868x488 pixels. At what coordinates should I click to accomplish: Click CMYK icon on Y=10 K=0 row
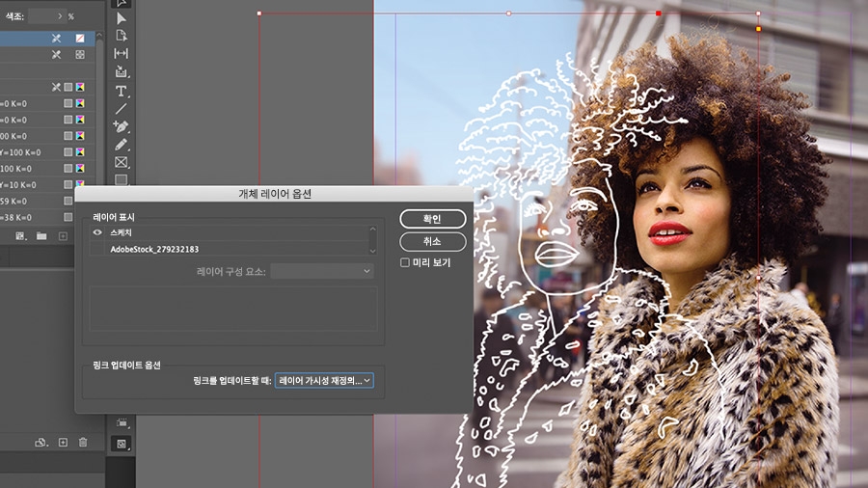80,184
